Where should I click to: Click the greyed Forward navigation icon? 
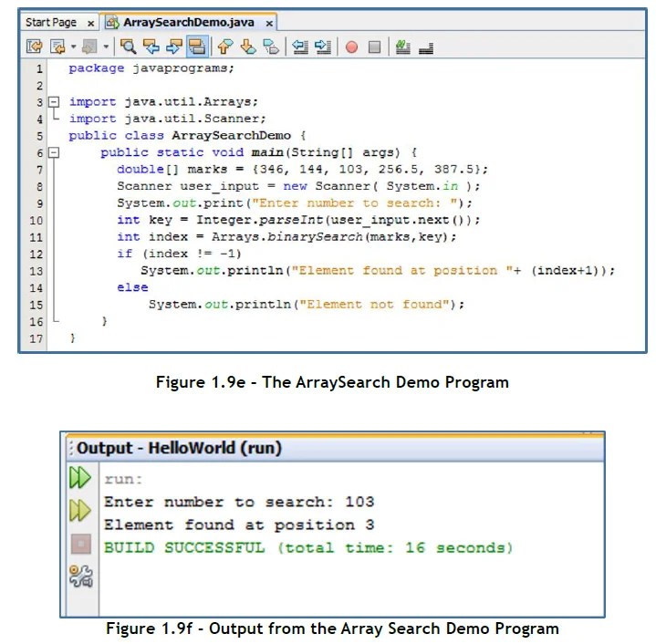tap(90, 47)
